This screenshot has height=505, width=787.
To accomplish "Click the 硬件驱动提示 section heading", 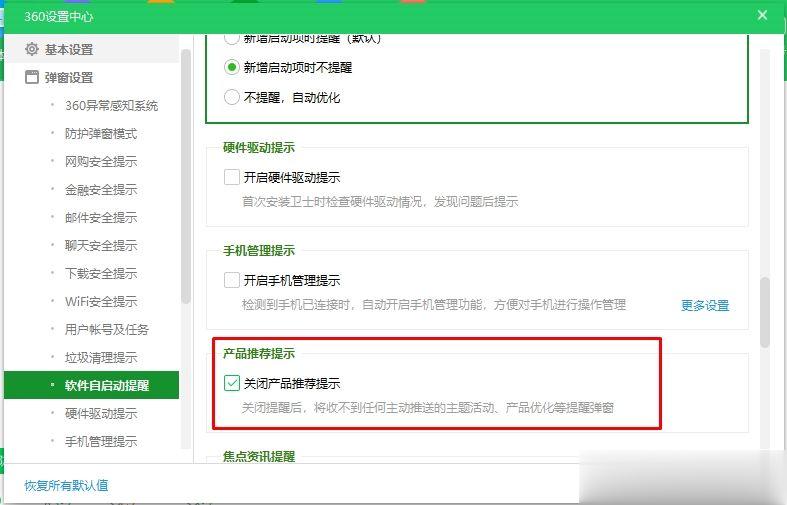I will (258, 148).
